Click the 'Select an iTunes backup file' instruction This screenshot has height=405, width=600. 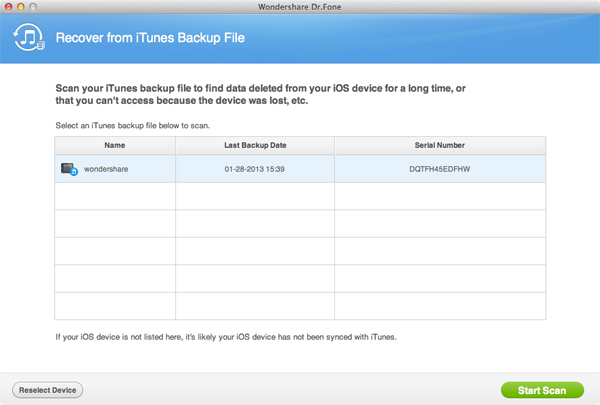tap(133, 126)
